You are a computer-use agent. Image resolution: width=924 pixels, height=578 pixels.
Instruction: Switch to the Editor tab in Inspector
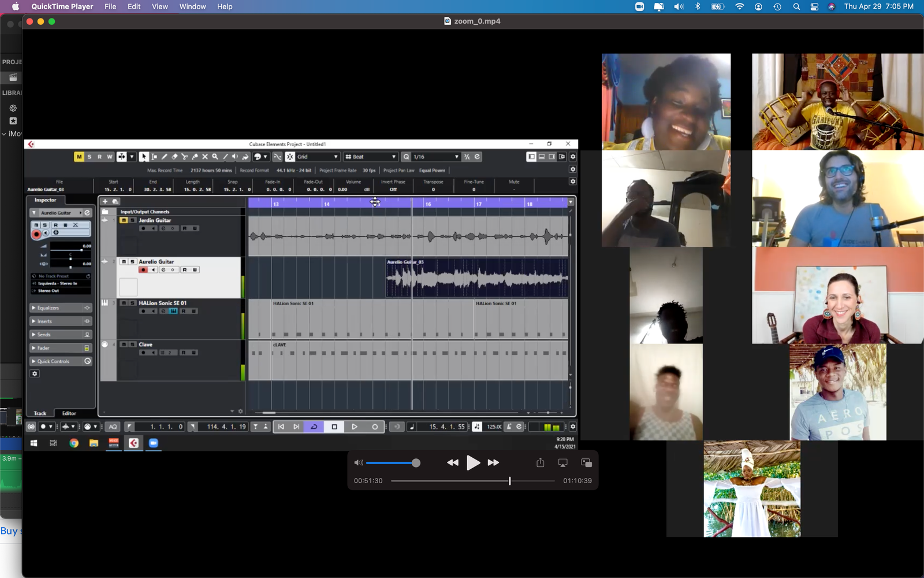(x=69, y=413)
